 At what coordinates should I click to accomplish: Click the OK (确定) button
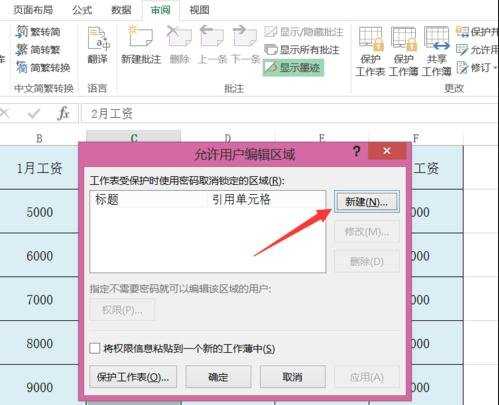pos(218,377)
